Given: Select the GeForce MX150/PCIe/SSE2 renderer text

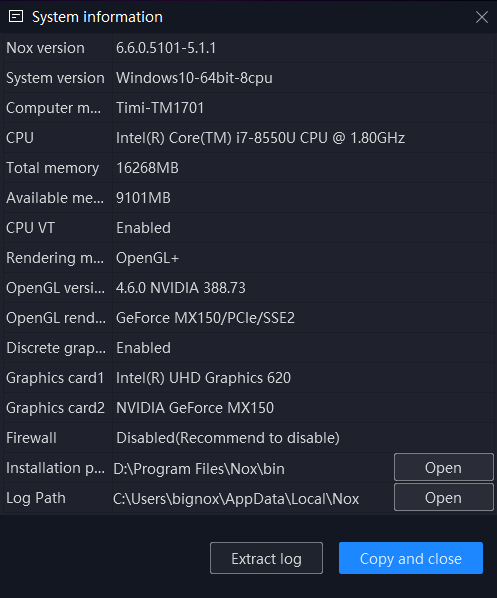Looking at the screenshot, I should click(205, 318).
